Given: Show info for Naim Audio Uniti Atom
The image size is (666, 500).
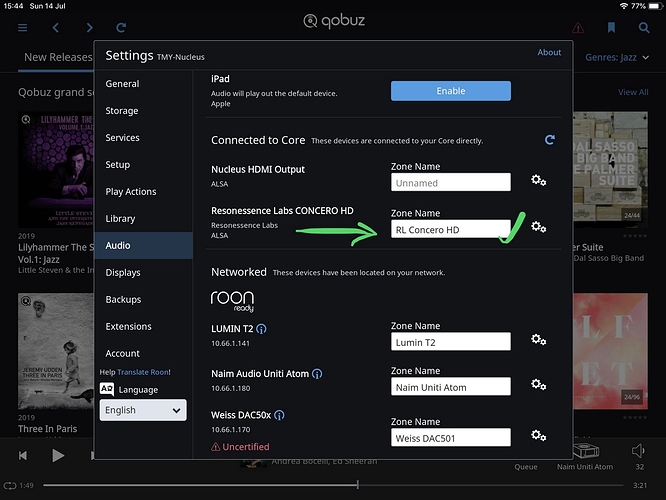Looking at the screenshot, I should (317, 374).
